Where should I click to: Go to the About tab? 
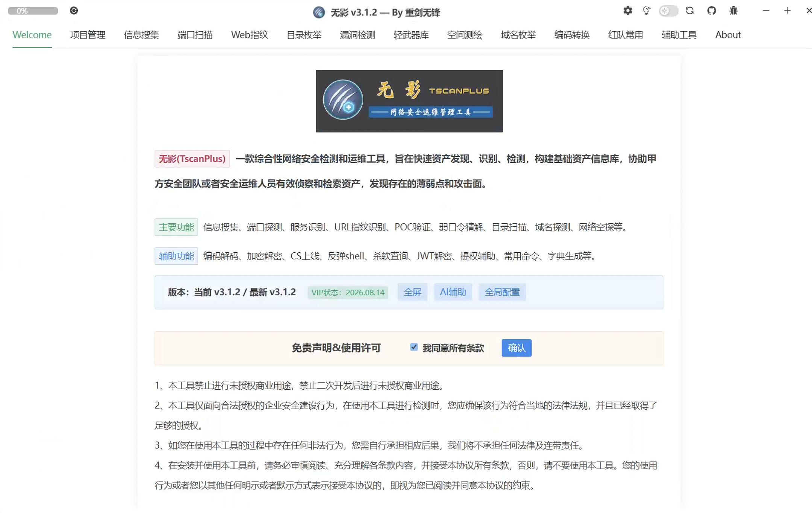727,35
